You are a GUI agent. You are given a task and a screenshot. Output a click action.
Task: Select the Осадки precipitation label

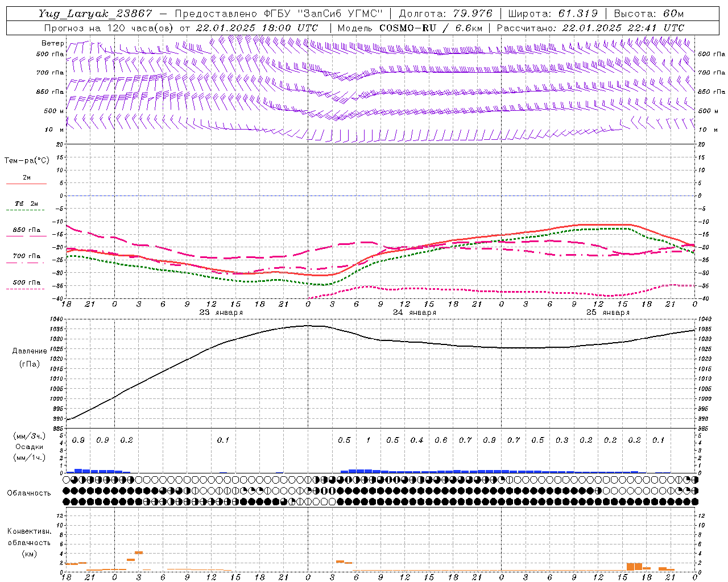pos(29,447)
